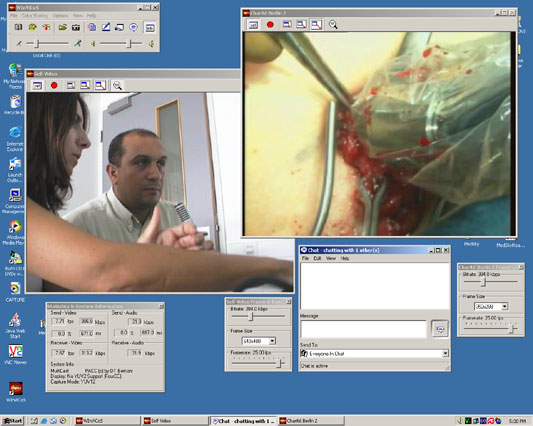Click into the chat Message input field
The image size is (533, 426).
click(x=363, y=329)
